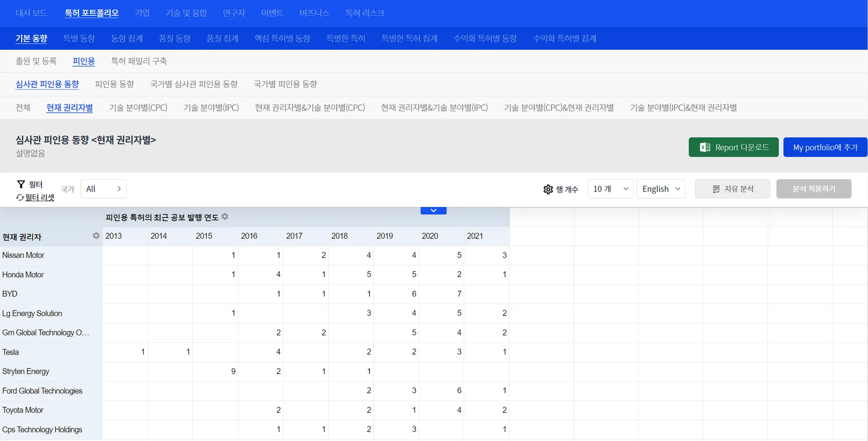Screen dimensions: 868x441
Task: Open the 품질 동향 submenu tab
Action: [x=175, y=38]
